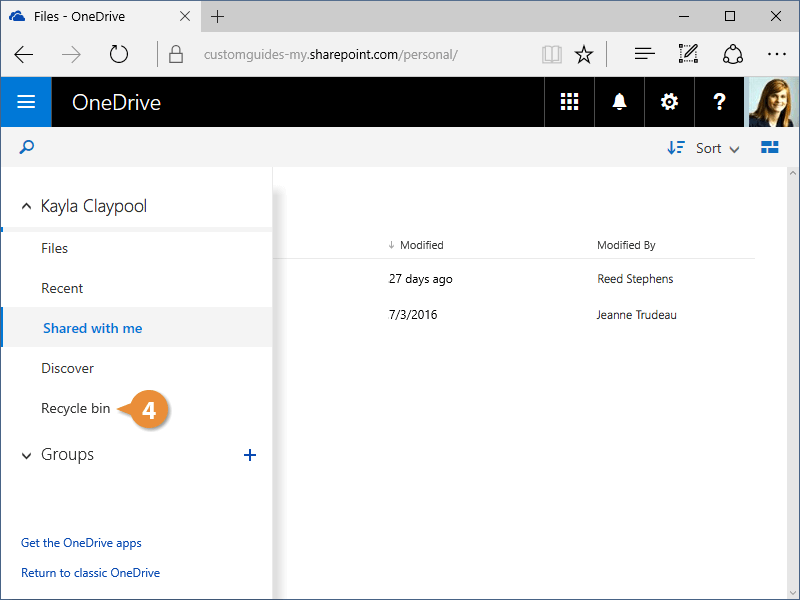Open the Files navigation item
This screenshot has height=600, width=800.
coord(54,248)
